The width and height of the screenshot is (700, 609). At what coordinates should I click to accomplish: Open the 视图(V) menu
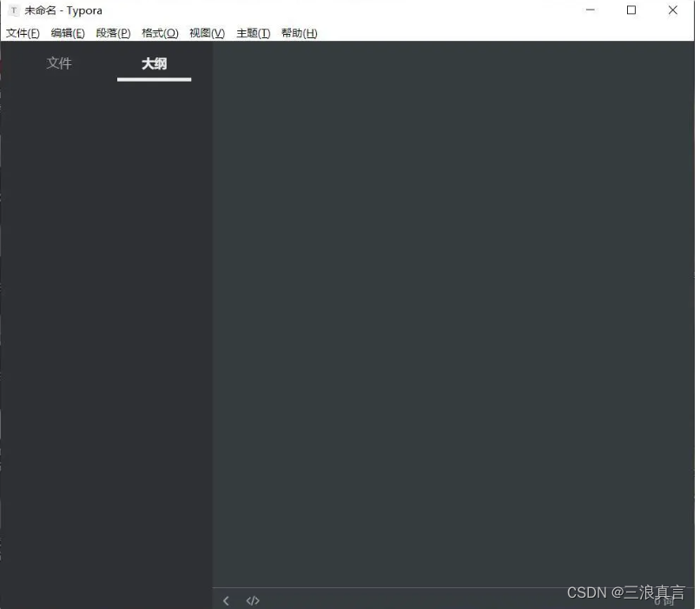(206, 33)
